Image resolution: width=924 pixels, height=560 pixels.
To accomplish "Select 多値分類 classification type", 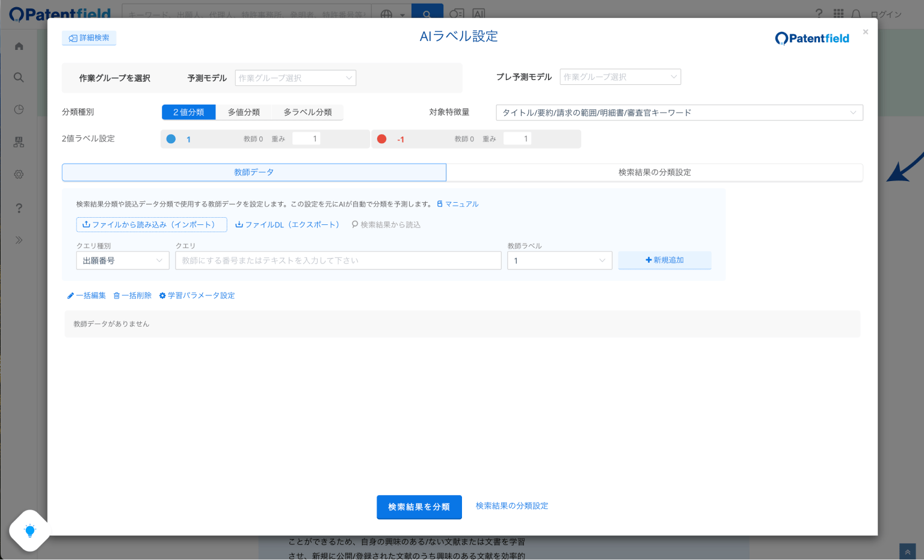I will point(244,112).
